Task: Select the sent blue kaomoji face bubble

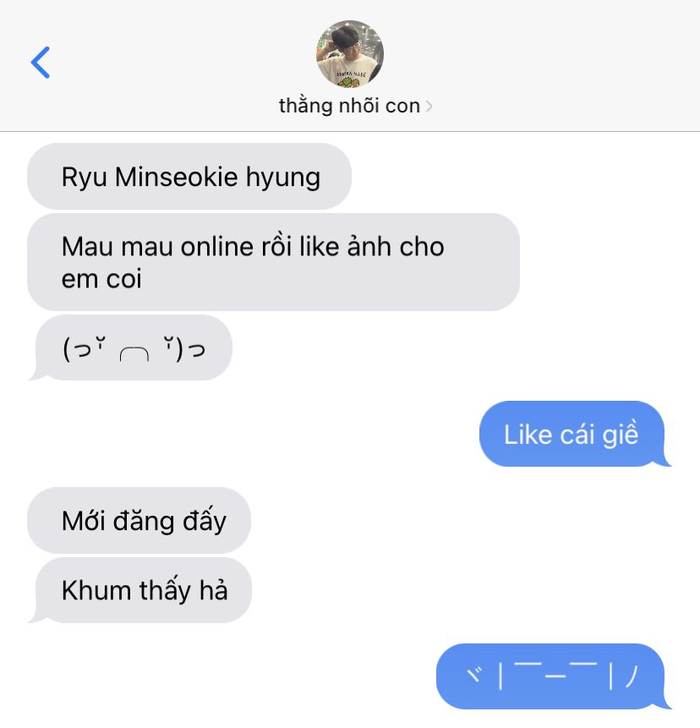Action: click(x=553, y=676)
